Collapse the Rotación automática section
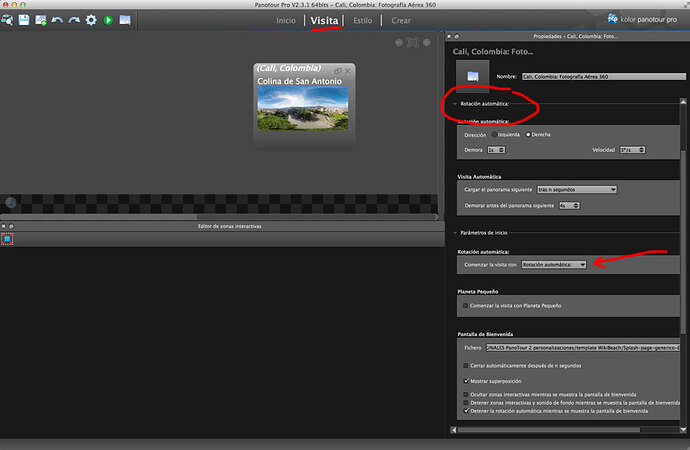Screen dimensions: 690x450 tap(455, 104)
